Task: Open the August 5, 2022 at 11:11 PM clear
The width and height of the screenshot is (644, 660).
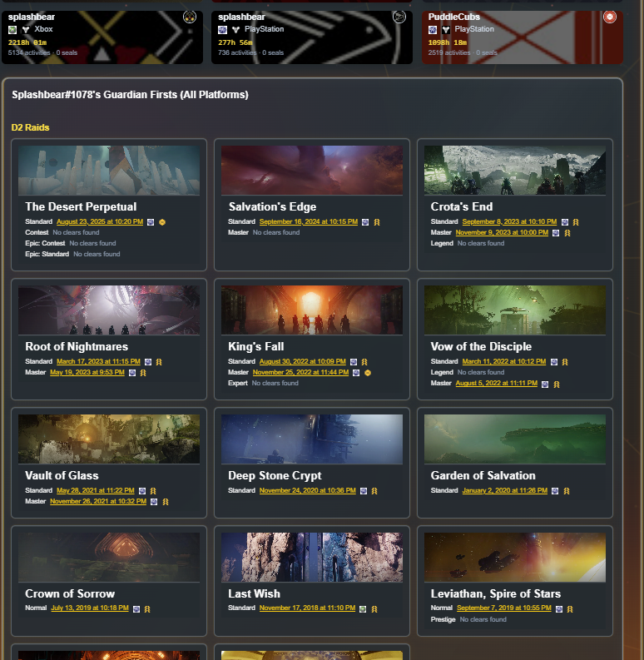Action: point(496,384)
